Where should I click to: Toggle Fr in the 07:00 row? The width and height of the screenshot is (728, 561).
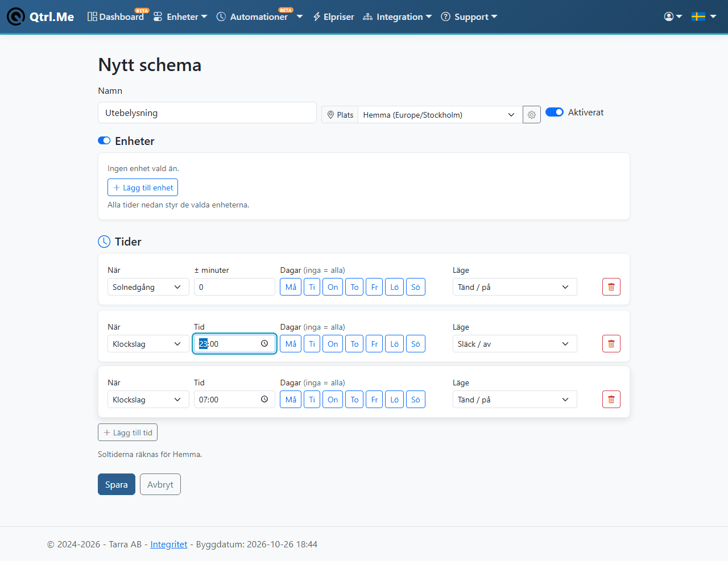click(x=374, y=400)
